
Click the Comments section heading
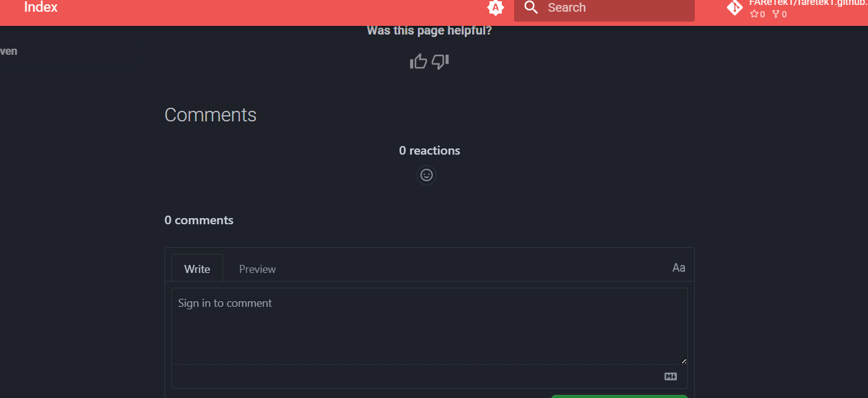pyautogui.click(x=210, y=115)
